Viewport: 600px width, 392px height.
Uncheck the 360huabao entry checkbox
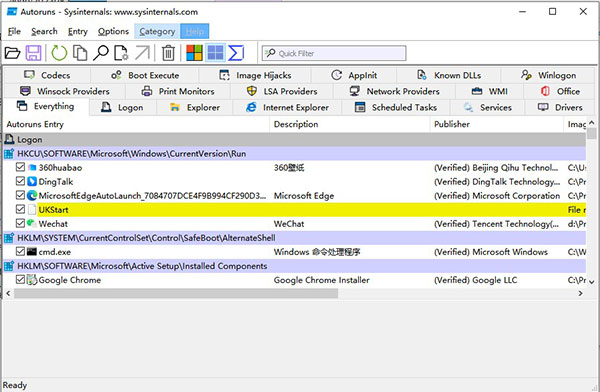20,167
